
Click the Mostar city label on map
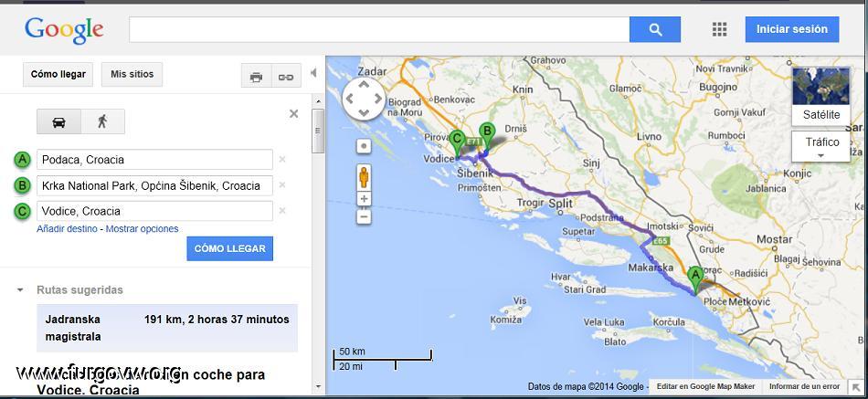pyautogui.click(x=774, y=239)
